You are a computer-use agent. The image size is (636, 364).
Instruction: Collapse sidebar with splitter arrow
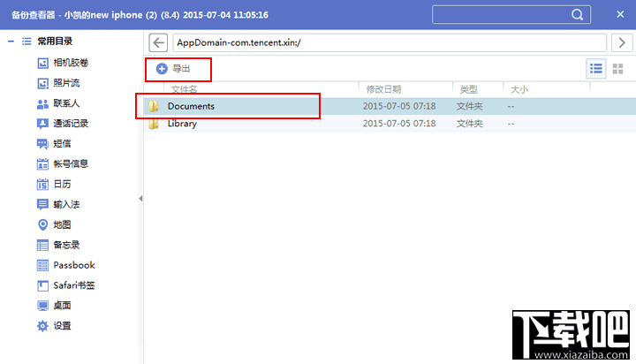point(140,199)
